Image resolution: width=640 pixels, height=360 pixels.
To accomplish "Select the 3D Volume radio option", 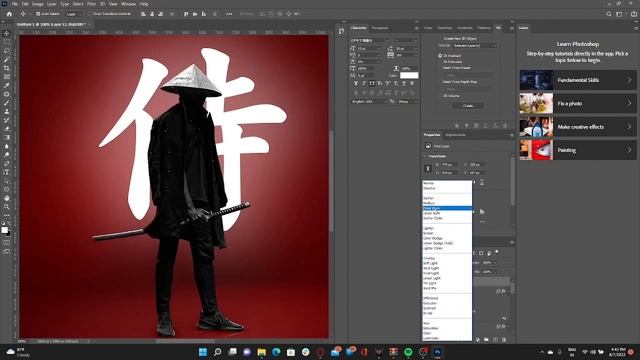I will (x=440, y=96).
